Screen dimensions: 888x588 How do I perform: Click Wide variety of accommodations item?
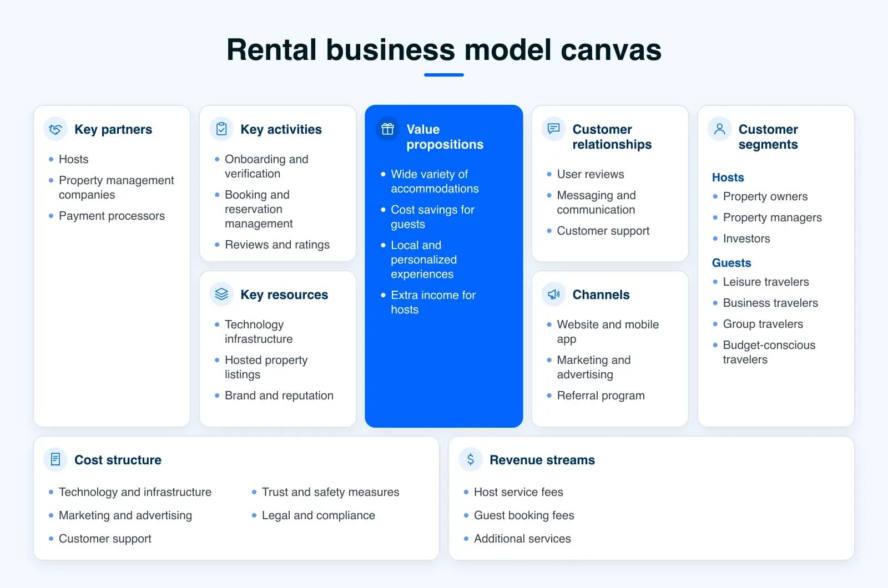[x=435, y=181]
